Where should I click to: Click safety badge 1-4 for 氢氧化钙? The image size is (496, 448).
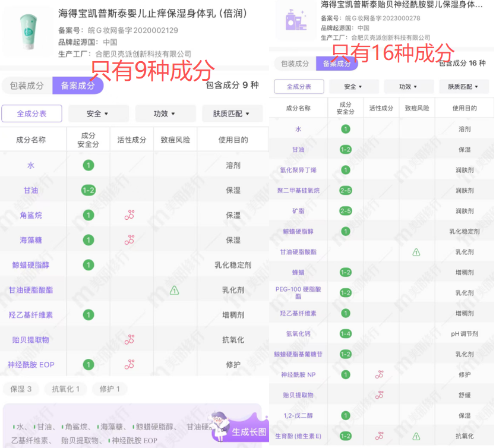(x=346, y=334)
